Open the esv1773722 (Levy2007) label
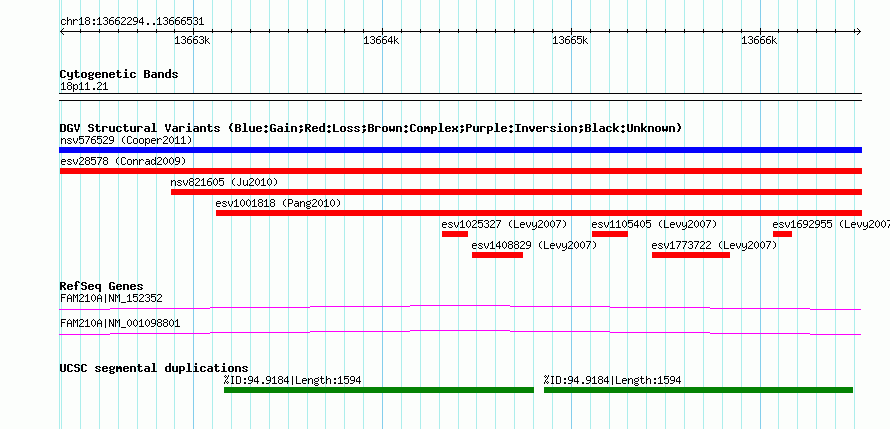Screen dimensions: 890x429 [x=714, y=245]
